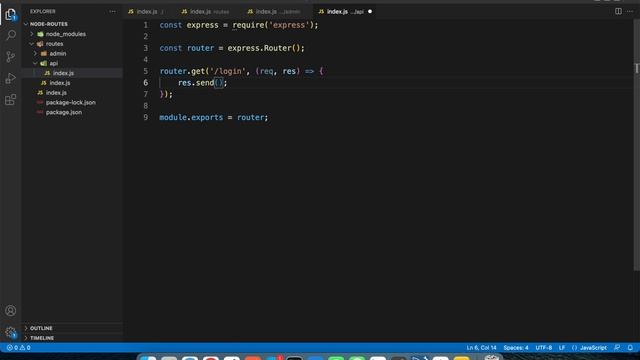Open the Source Control view icon

(11, 57)
